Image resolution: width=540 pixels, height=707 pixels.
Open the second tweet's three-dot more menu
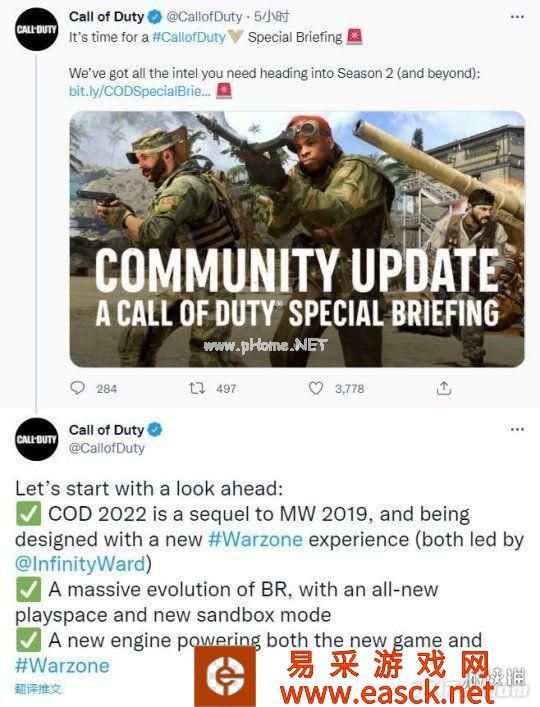tap(517, 429)
